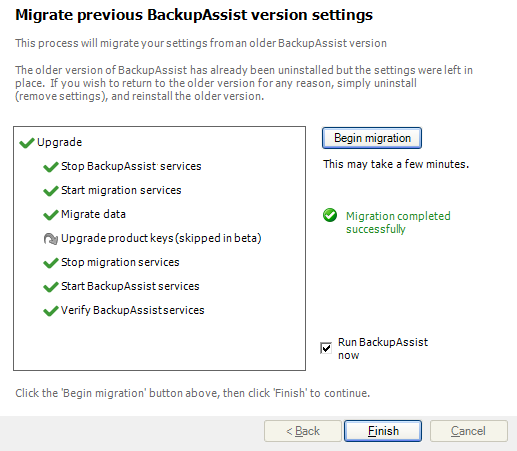The image size is (517, 451).
Task: Click the checkmark beside Verify BackupAssist services
Action: [x=51, y=311]
